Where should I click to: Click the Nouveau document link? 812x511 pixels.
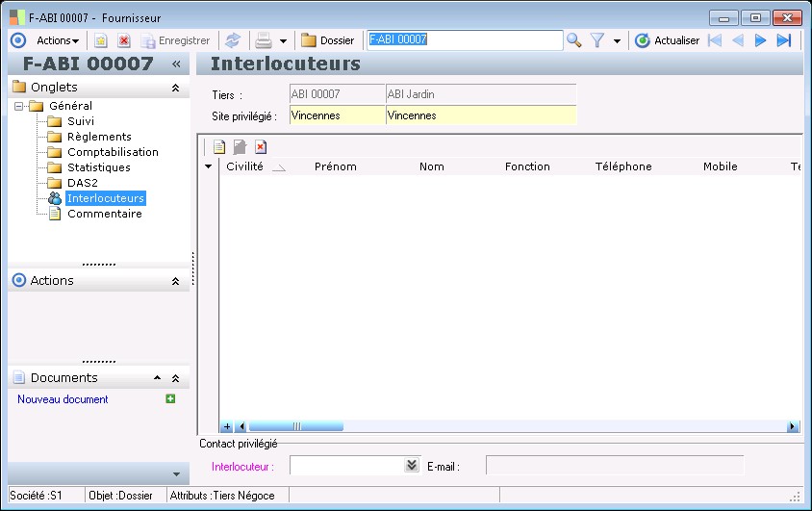click(63, 399)
